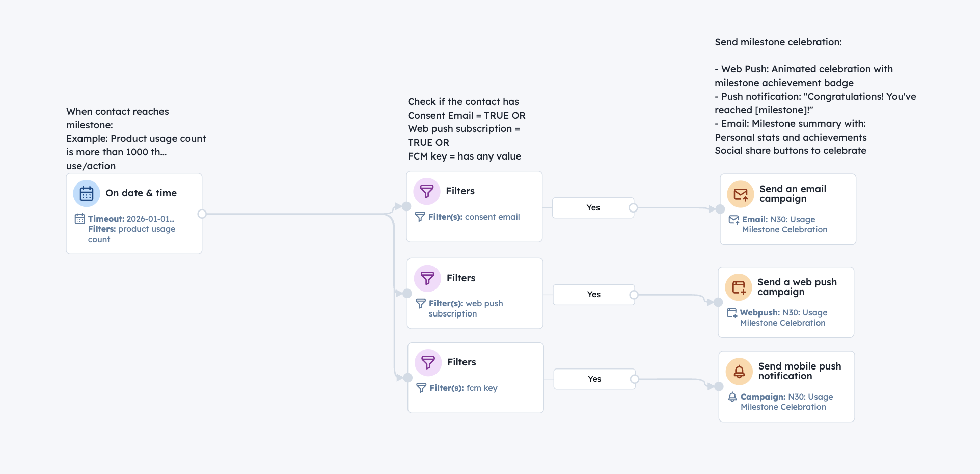The image size is (980, 474).
Task: Select the Yes branch after web push subscription filter
Action: [593, 295]
